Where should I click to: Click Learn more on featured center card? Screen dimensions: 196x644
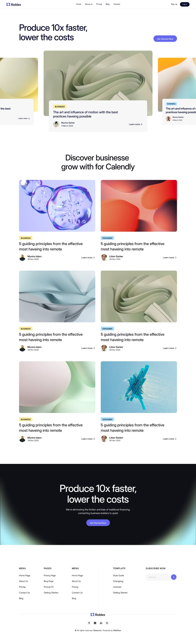(x=136, y=124)
